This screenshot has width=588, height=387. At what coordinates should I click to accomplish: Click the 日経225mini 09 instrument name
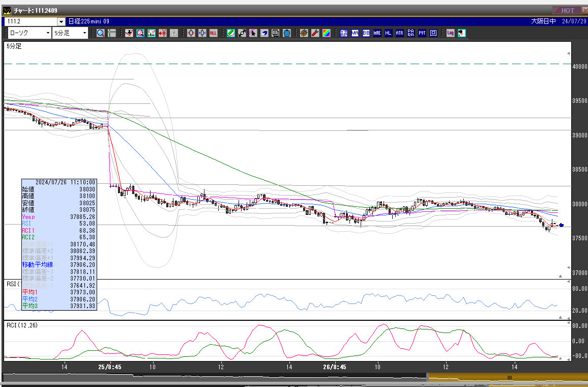(89, 21)
